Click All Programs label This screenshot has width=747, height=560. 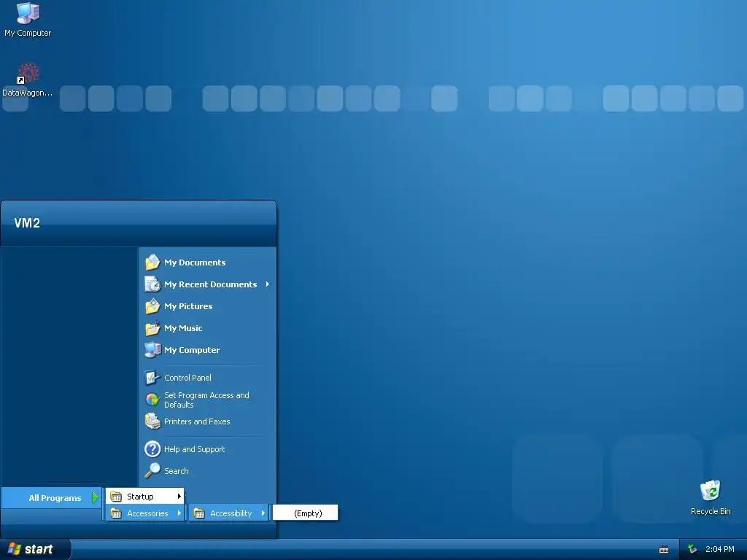[x=55, y=498]
